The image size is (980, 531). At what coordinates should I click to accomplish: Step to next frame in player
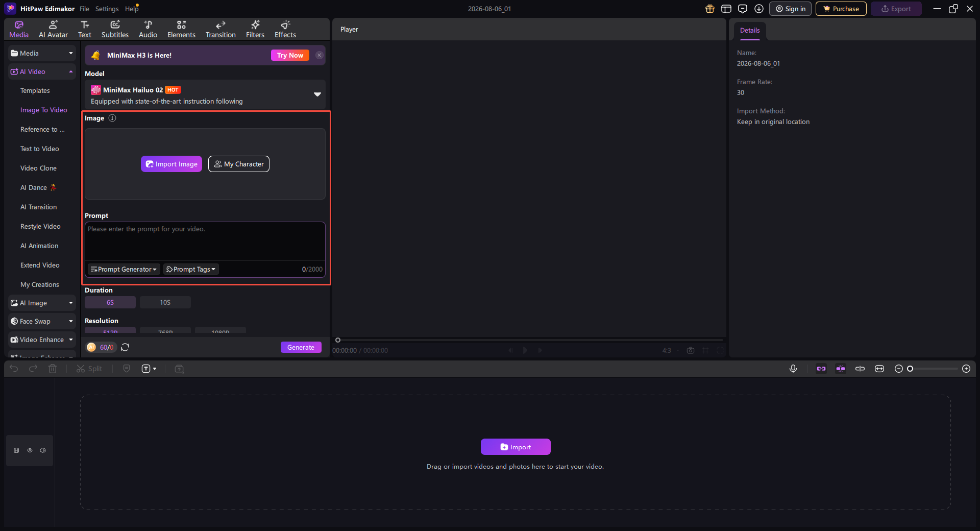[x=540, y=350]
